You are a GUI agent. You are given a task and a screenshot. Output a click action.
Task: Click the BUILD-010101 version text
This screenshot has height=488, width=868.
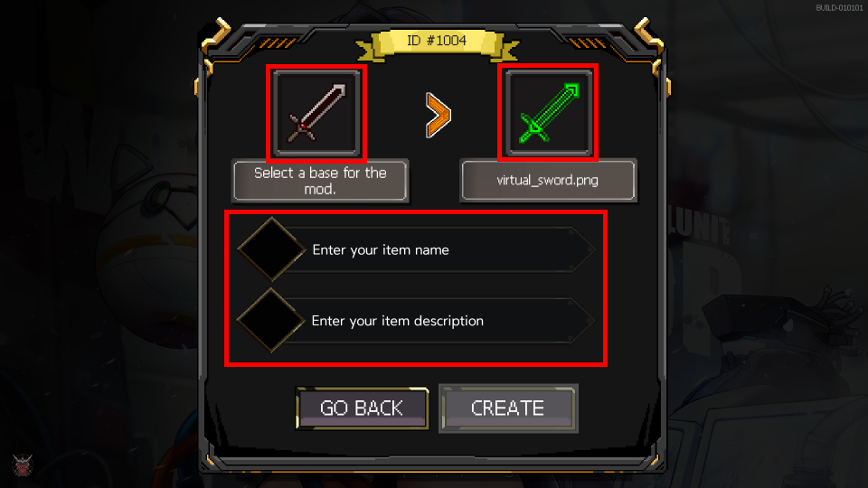point(839,8)
